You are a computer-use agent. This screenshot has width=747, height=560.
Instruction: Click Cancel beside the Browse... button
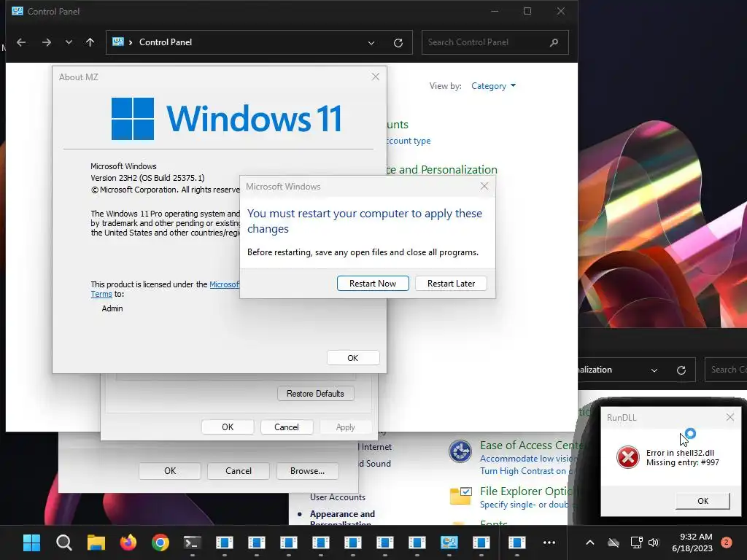[x=239, y=471]
